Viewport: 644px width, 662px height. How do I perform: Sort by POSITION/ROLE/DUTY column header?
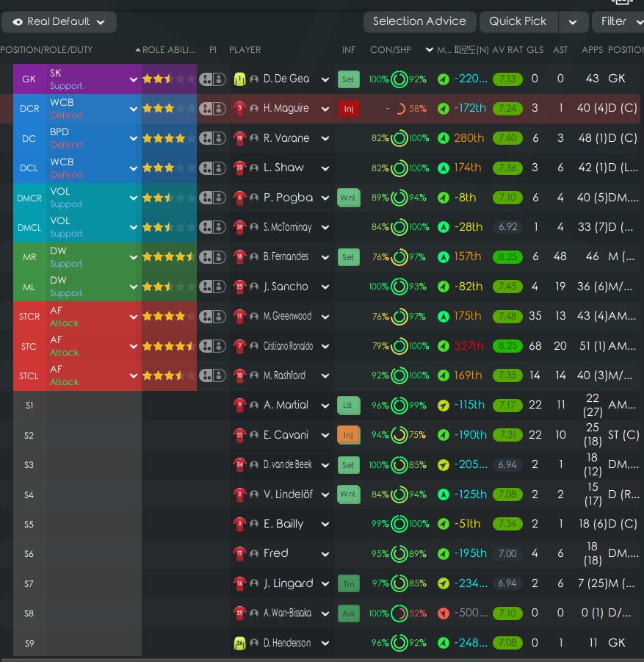(46, 50)
